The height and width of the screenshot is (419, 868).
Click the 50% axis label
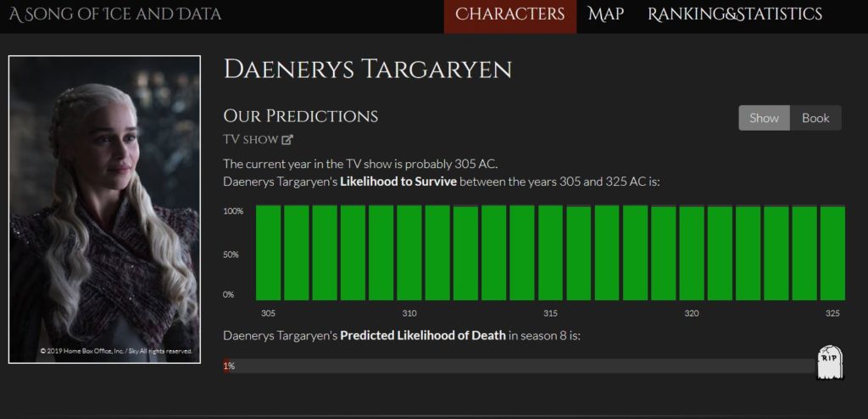[231, 255]
